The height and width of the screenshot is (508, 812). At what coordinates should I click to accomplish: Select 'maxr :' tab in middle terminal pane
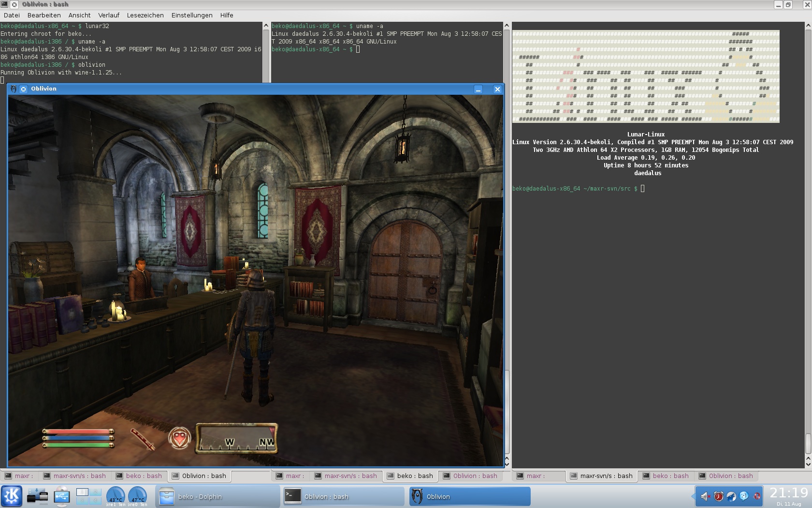[x=290, y=476]
